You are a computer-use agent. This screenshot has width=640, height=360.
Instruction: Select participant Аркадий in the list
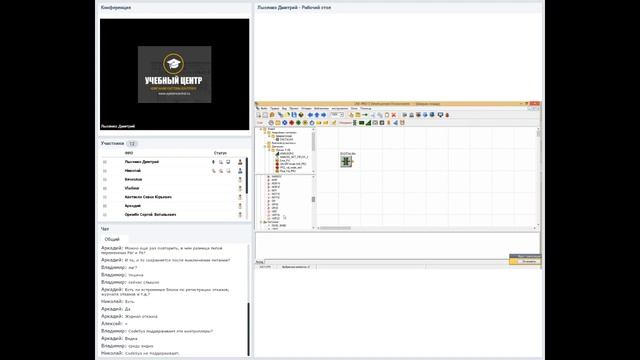pyautogui.click(x=133, y=206)
